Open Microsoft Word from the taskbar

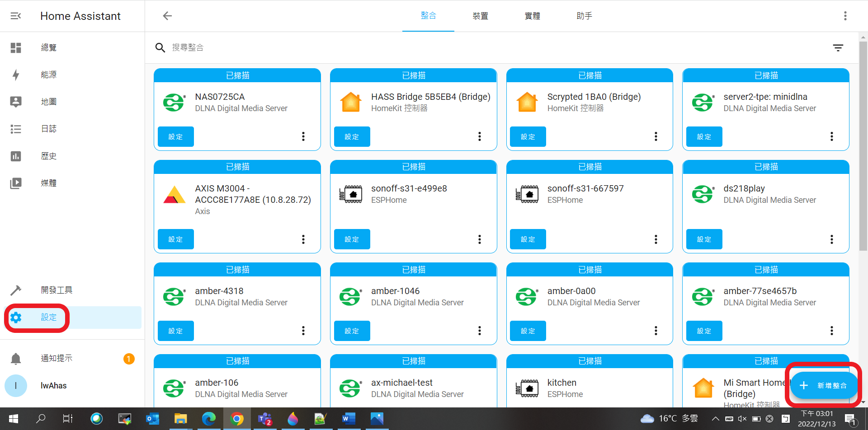tap(349, 419)
